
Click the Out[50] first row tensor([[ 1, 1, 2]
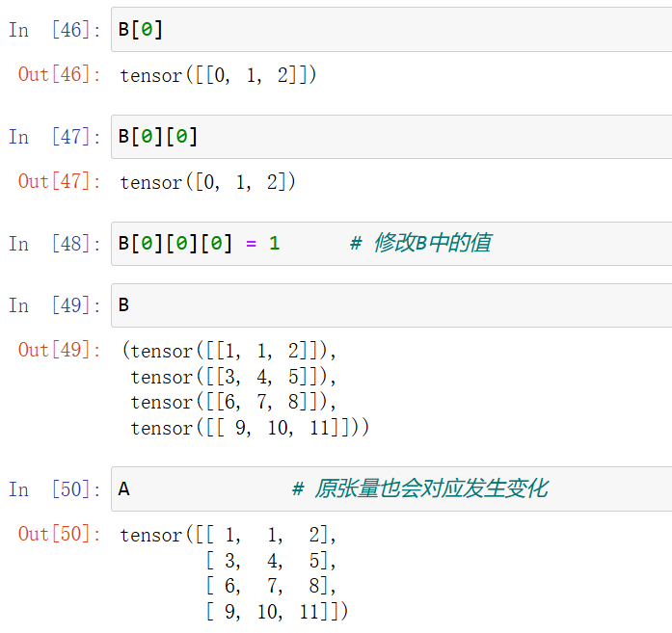click(228, 535)
